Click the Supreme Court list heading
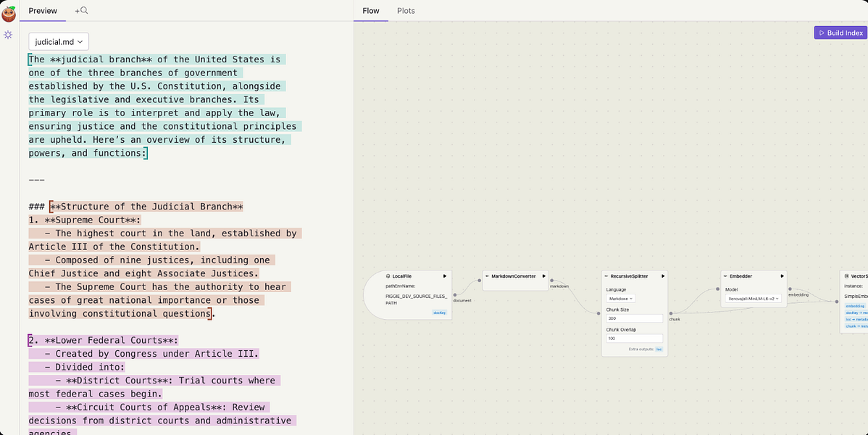Screen dimensions: 868x435 pyautogui.click(x=85, y=220)
